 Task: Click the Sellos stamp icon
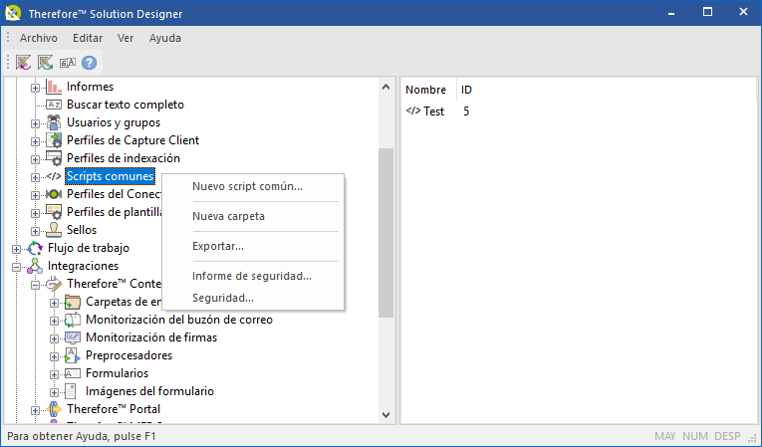point(54,230)
